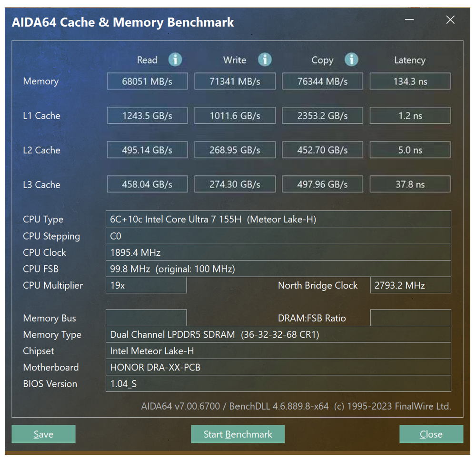Click L1 Cache copy value 2353.2 GB/s

click(322, 115)
